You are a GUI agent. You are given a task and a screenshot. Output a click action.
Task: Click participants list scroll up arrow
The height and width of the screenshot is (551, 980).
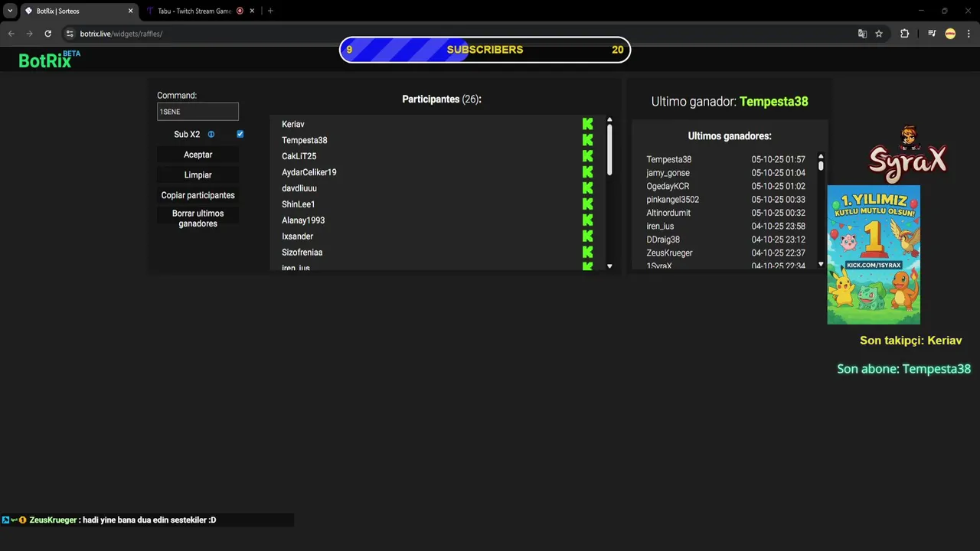coord(609,119)
